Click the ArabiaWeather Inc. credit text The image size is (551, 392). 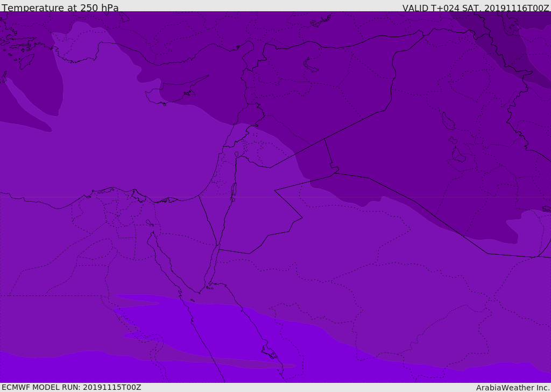tap(513, 388)
